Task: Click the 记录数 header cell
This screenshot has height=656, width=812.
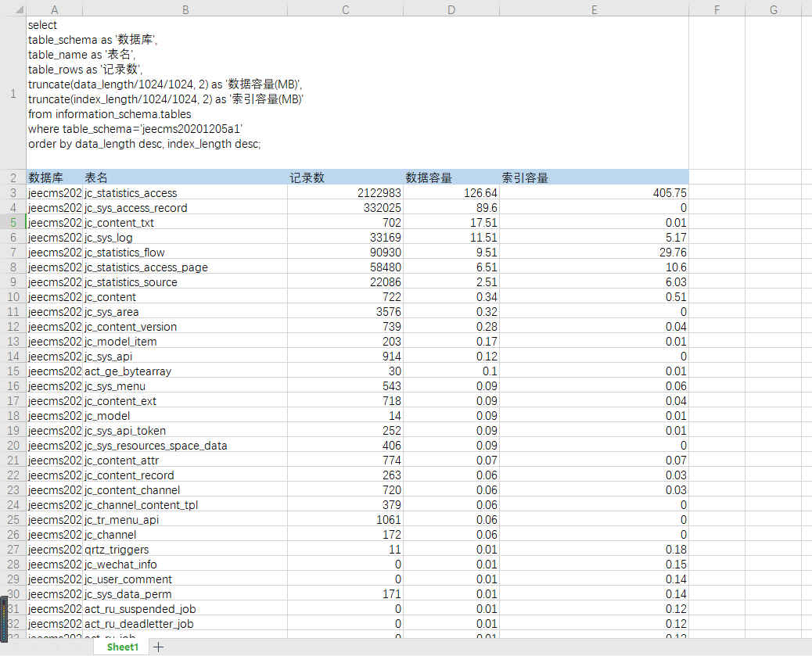Action: (x=345, y=177)
